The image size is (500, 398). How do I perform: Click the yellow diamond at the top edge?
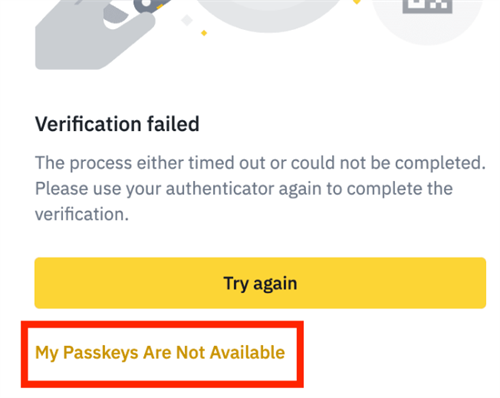point(357,2)
